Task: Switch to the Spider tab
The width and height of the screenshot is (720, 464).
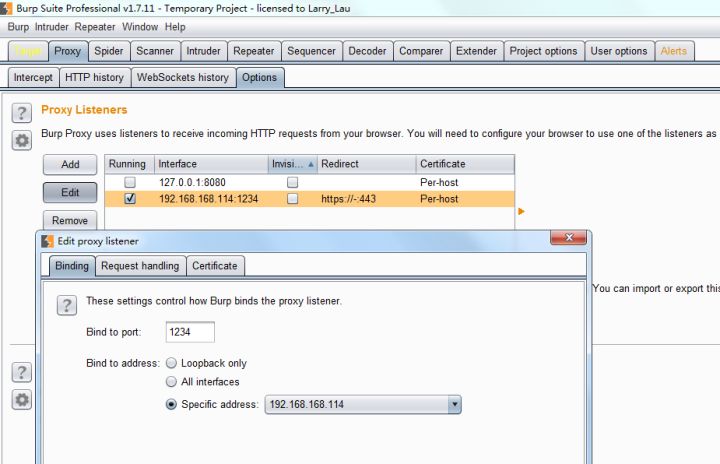Action: 109,51
